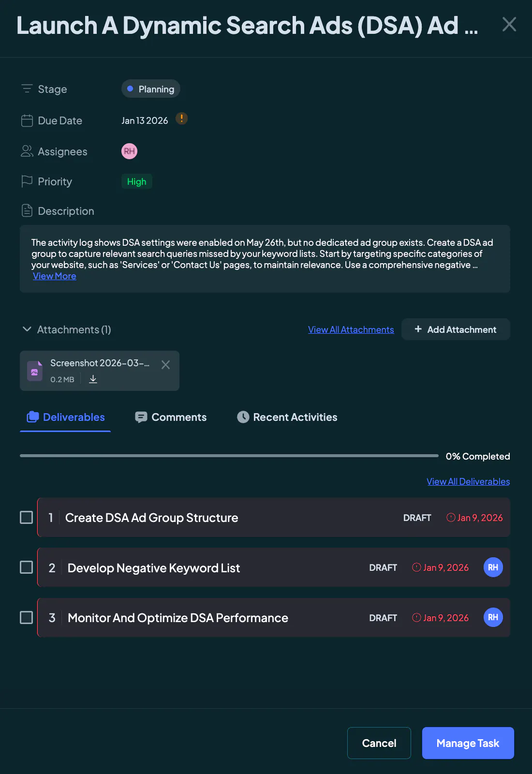
Task: Click the task description text box
Action: [x=265, y=259]
